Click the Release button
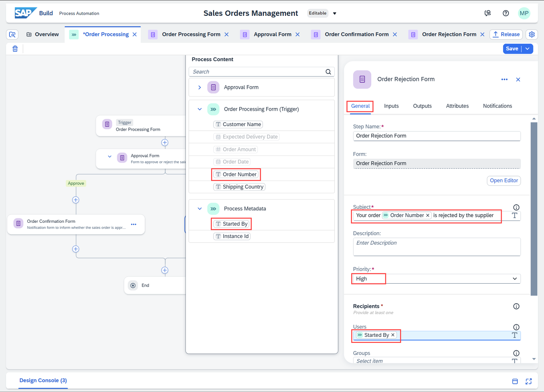The width and height of the screenshot is (544, 392). pyautogui.click(x=506, y=34)
